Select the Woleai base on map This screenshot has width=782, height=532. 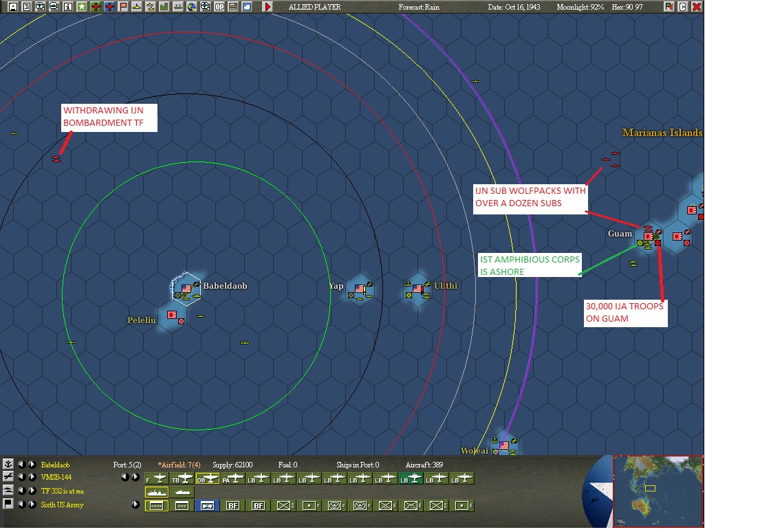coord(504,445)
